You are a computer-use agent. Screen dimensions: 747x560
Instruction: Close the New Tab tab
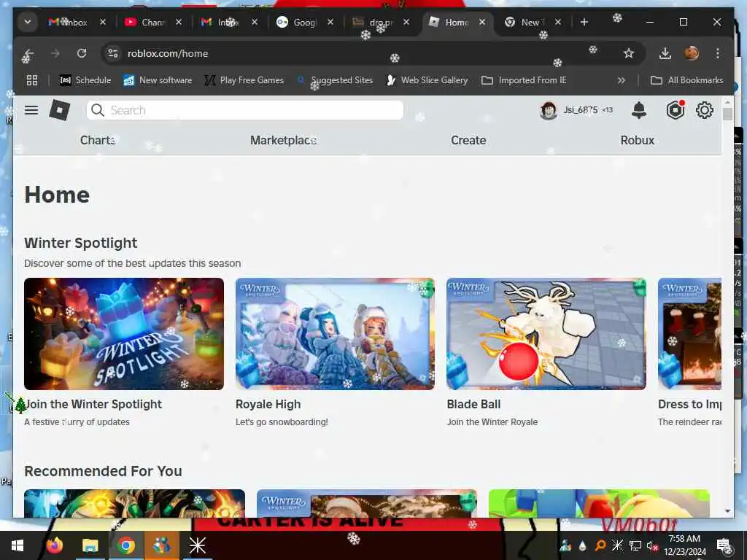click(x=558, y=23)
